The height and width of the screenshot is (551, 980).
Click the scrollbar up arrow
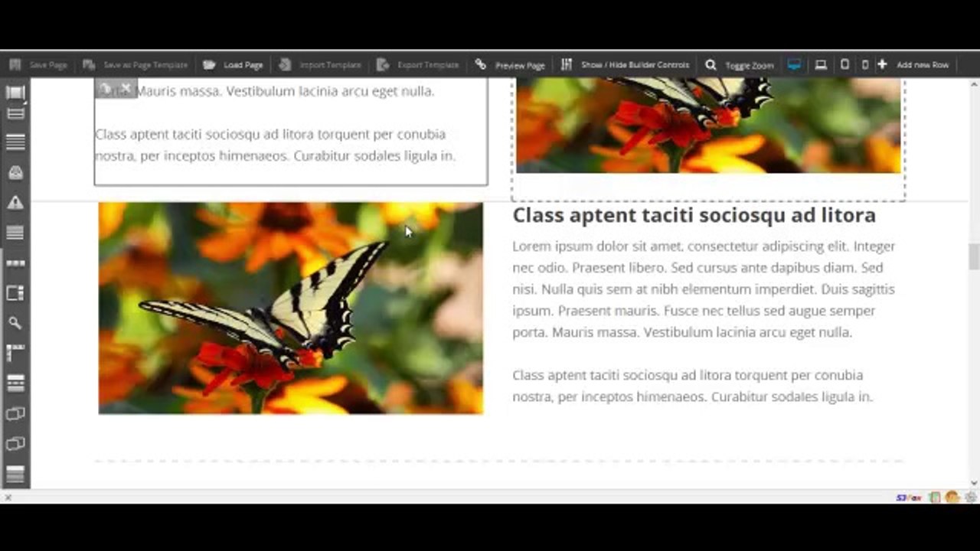tap(974, 83)
